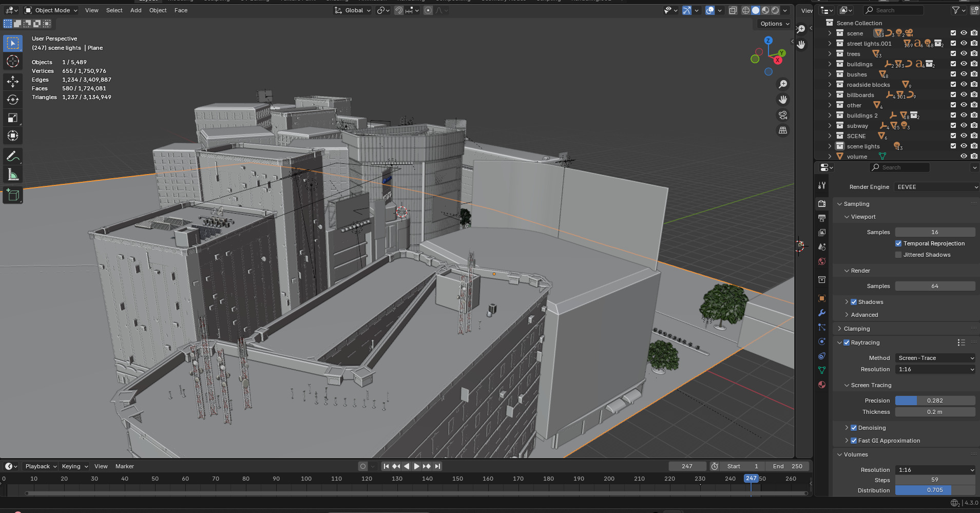Viewport: 980px width, 513px height.
Task: Toggle the Shadows checkbox
Action: (x=854, y=302)
